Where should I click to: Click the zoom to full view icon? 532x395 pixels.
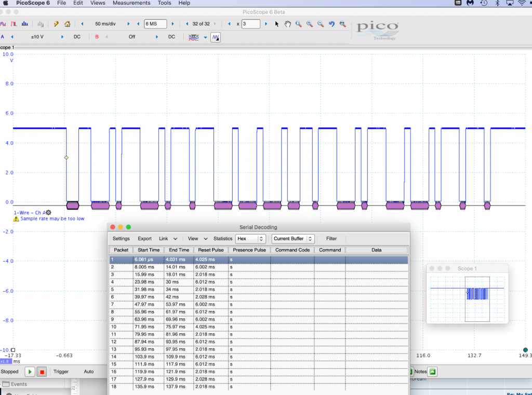pos(343,24)
